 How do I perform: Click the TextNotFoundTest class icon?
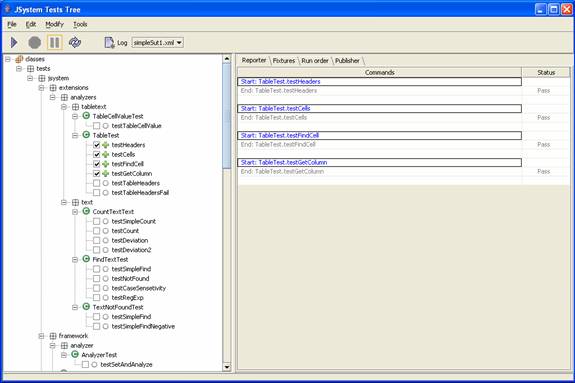(x=86, y=307)
